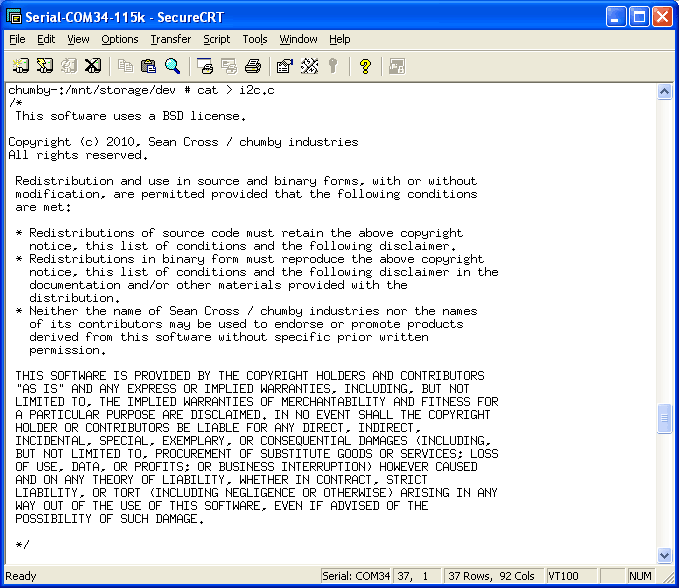
Task: Open the Options menu
Action: tap(119, 39)
